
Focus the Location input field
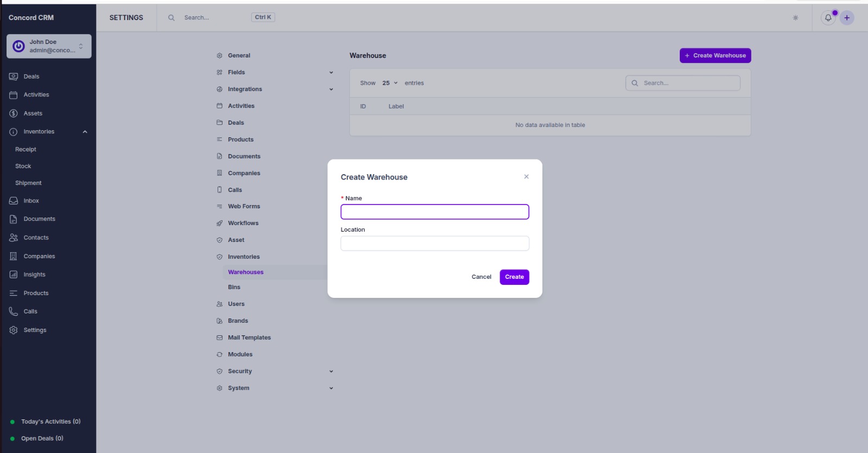pos(435,244)
